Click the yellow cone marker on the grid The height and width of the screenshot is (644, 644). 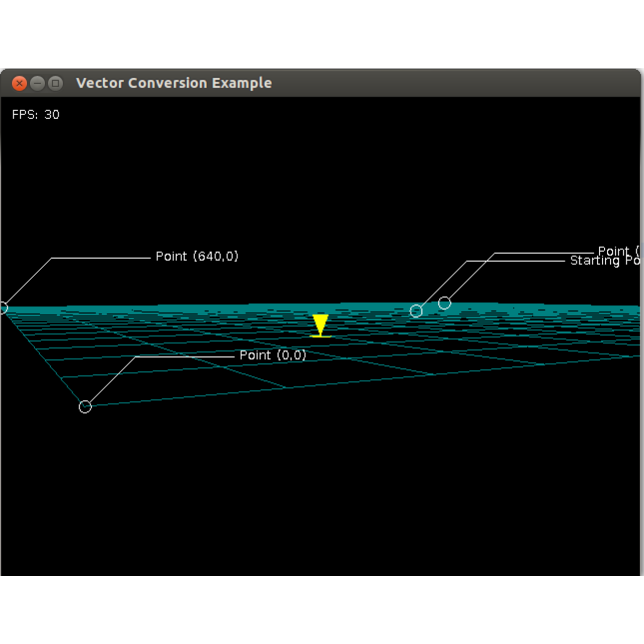click(x=320, y=324)
